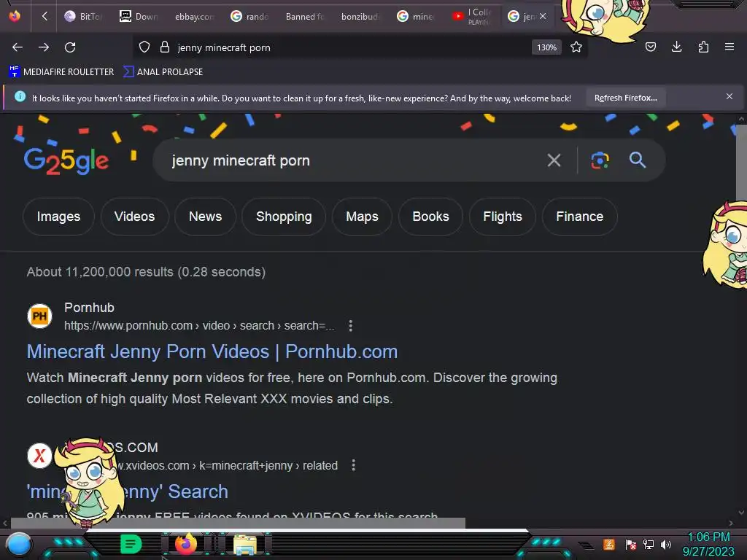Open the first result's three-dot options menu
Screen dimensions: 747x560
tap(351, 326)
